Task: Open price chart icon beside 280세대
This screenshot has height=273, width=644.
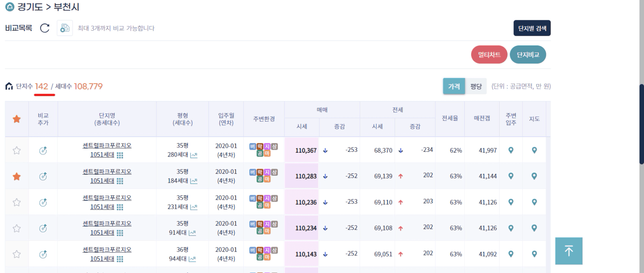Action: [x=194, y=155]
